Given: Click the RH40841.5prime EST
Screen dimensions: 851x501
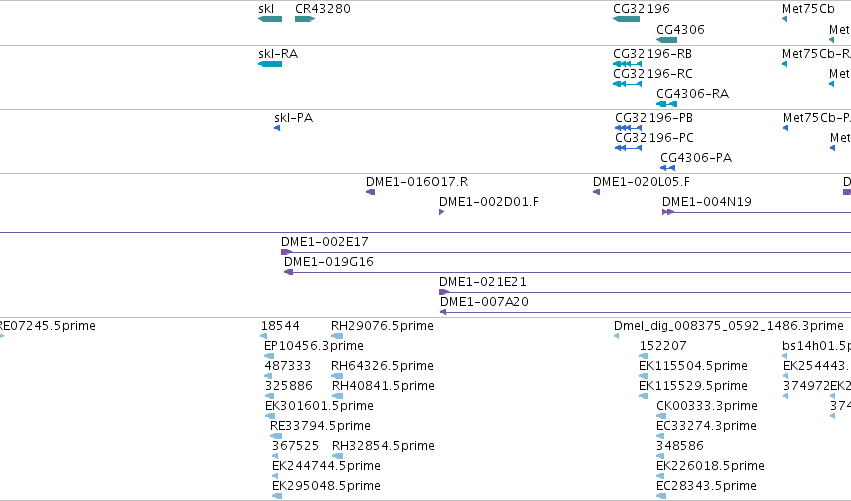Looking at the screenshot, I should (x=338, y=397).
